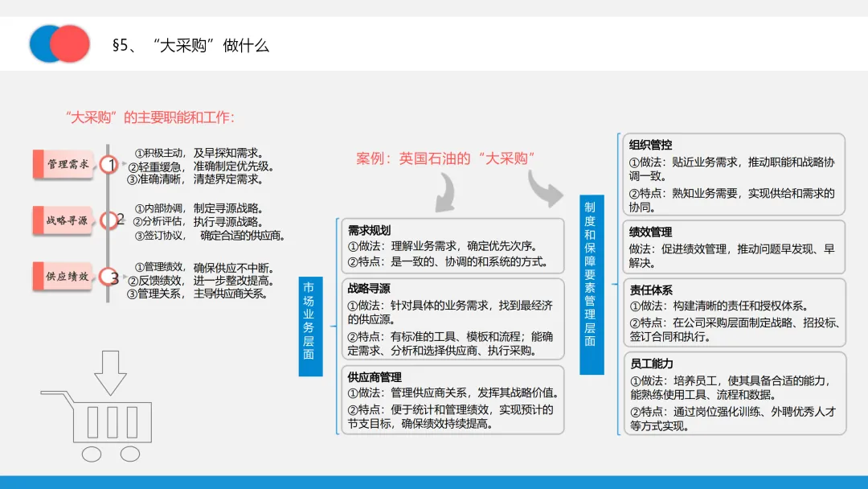Click the 责任体系 heading
Image resolution: width=868 pixels, height=489 pixels.
(x=652, y=290)
